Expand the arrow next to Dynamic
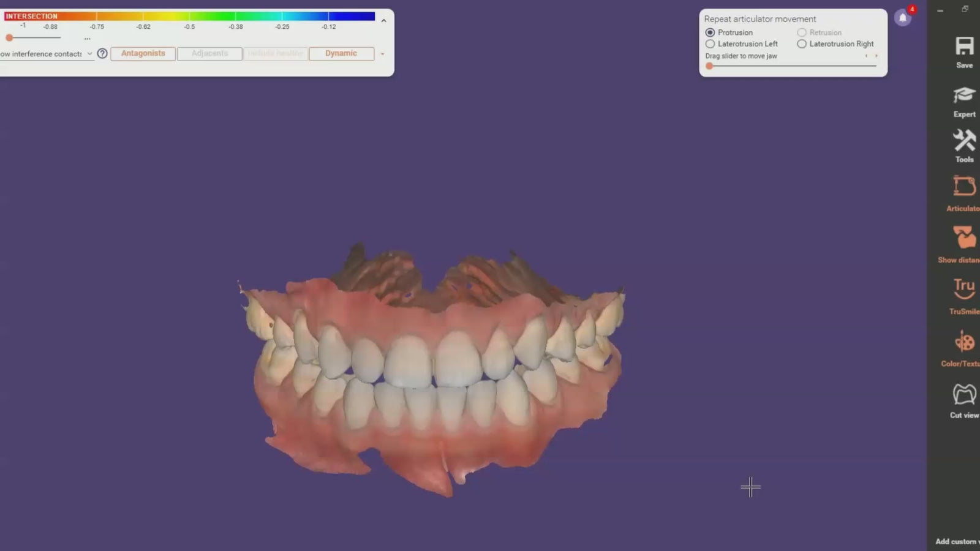This screenshot has height=551, width=980. (x=383, y=54)
